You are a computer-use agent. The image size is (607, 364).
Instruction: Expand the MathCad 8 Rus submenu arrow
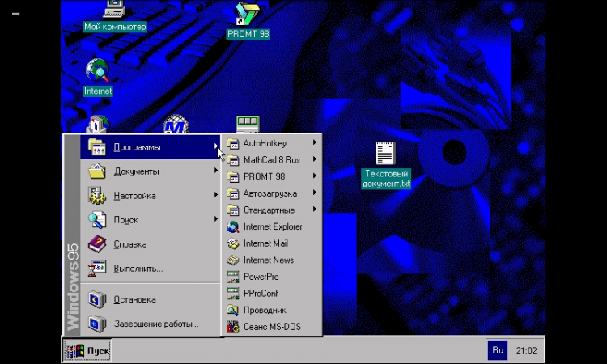tap(315, 159)
